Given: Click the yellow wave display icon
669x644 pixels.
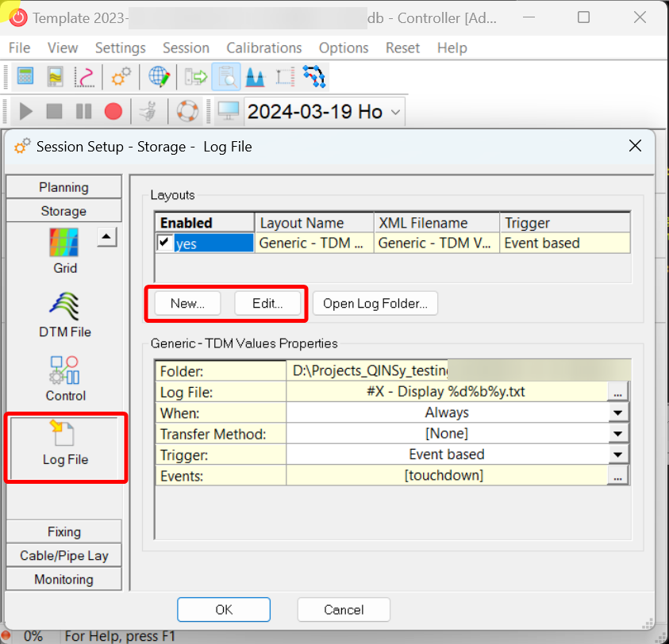Looking at the screenshot, I should tap(55, 77).
